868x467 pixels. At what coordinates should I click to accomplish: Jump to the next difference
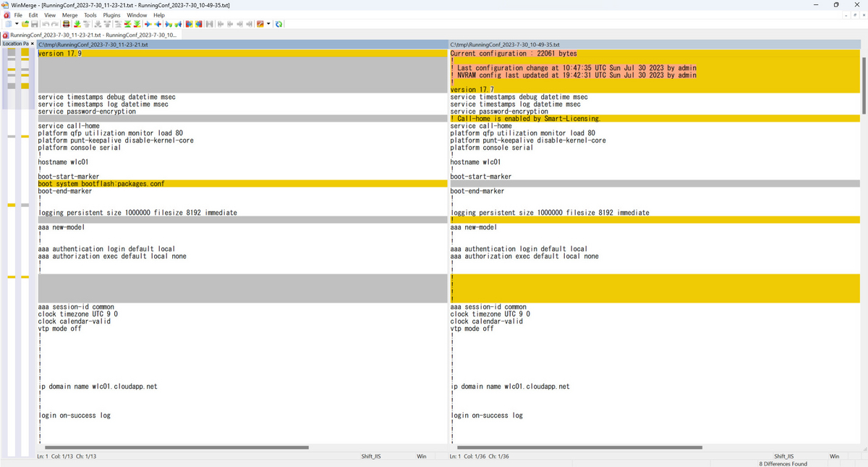click(x=77, y=24)
